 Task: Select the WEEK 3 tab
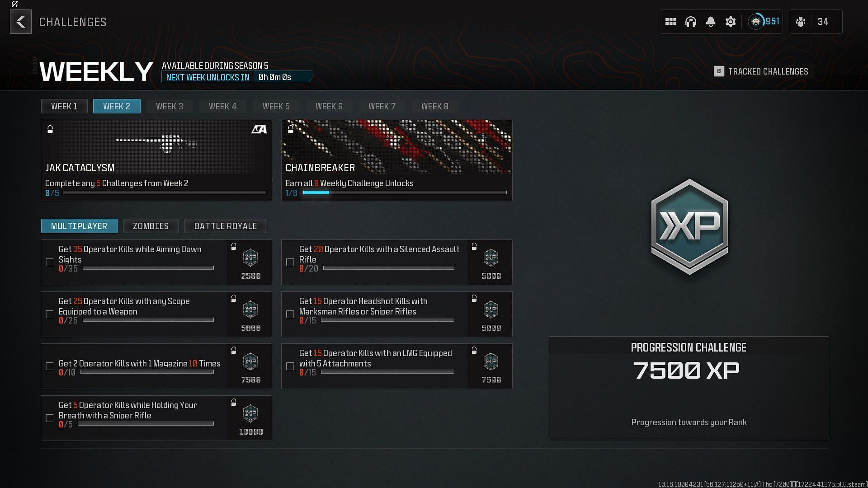pyautogui.click(x=170, y=106)
